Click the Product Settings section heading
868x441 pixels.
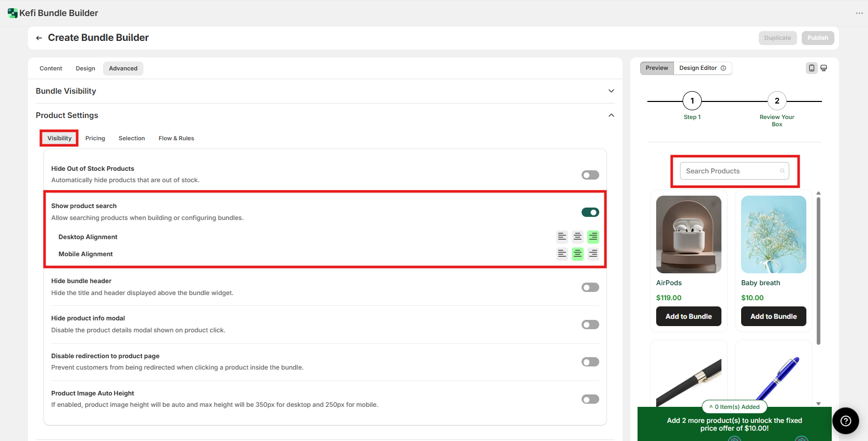point(67,115)
